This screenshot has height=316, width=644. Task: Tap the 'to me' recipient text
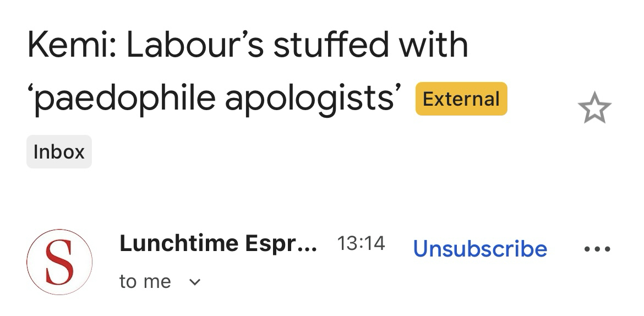point(145,282)
